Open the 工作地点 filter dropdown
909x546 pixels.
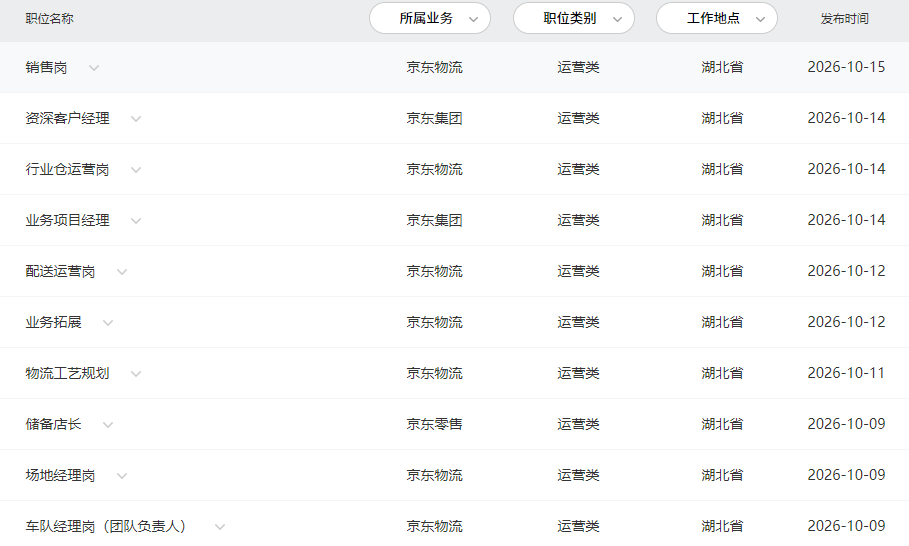tap(717, 19)
